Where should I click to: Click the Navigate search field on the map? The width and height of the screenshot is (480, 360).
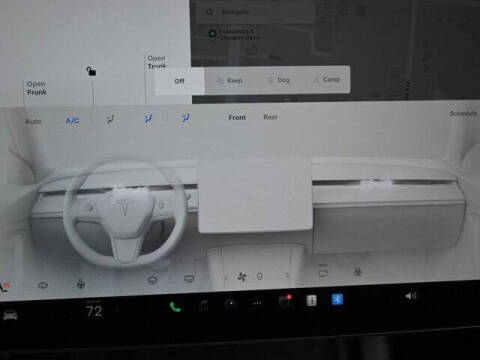coord(255,13)
